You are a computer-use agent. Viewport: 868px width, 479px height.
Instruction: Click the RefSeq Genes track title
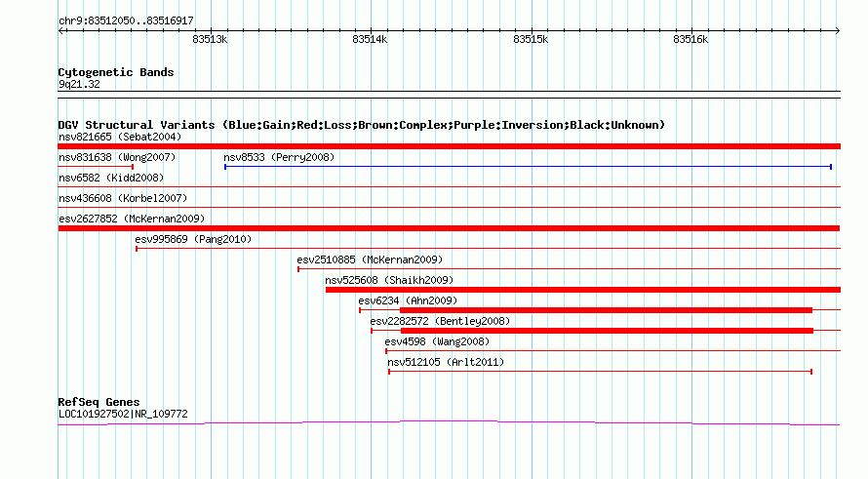(x=99, y=402)
